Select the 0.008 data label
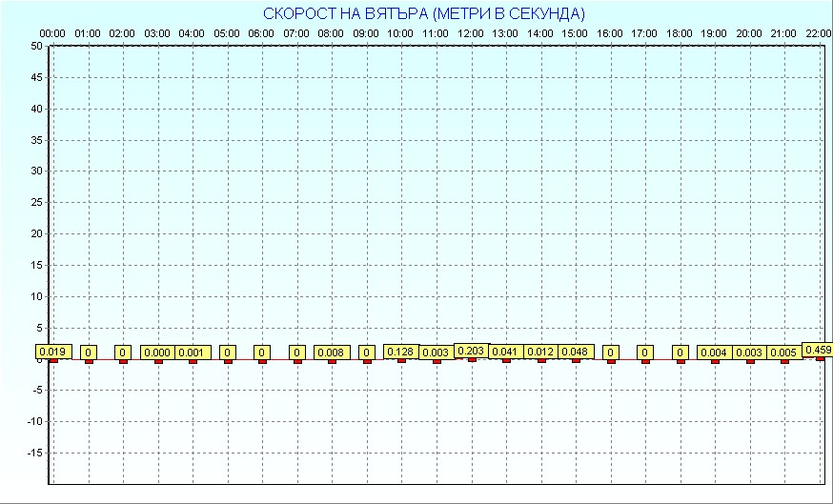Image resolution: width=833 pixels, height=504 pixels. click(332, 353)
